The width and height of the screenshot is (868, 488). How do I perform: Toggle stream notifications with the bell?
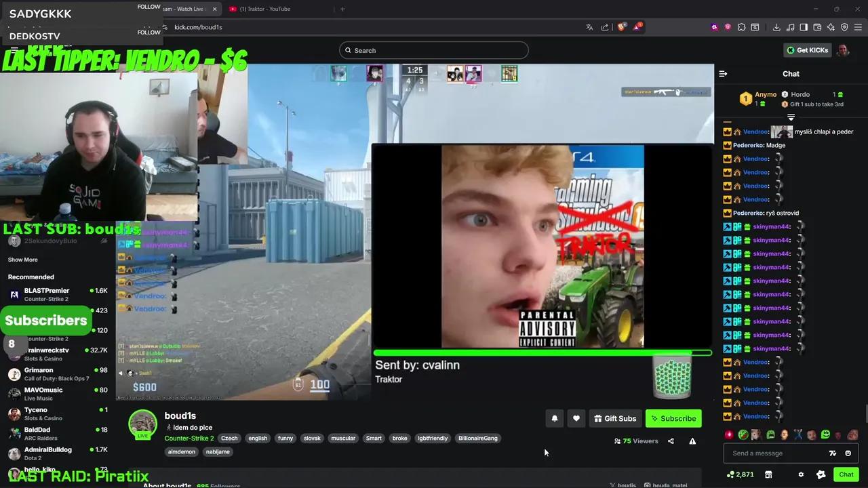coord(555,418)
